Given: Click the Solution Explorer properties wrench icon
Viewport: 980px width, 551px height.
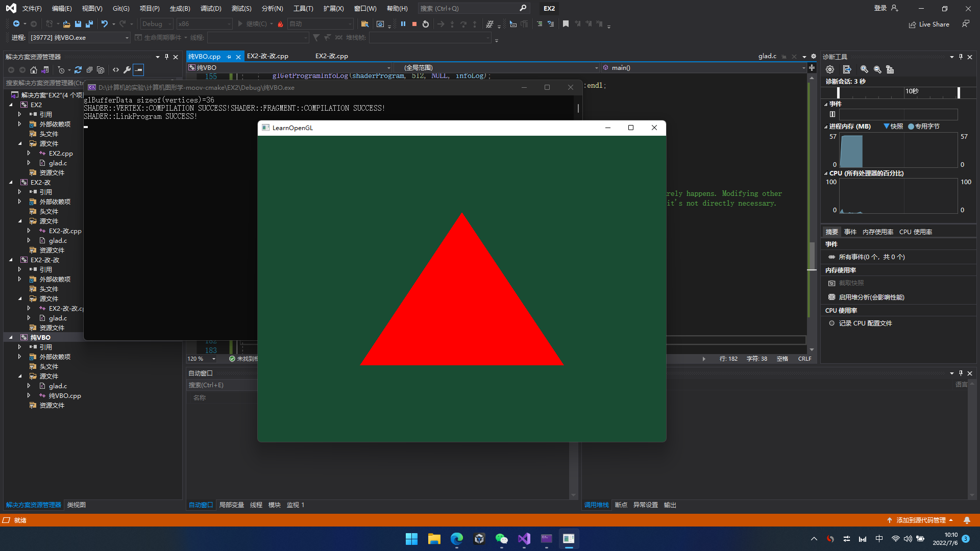Looking at the screenshot, I should click(x=127, y=70).
